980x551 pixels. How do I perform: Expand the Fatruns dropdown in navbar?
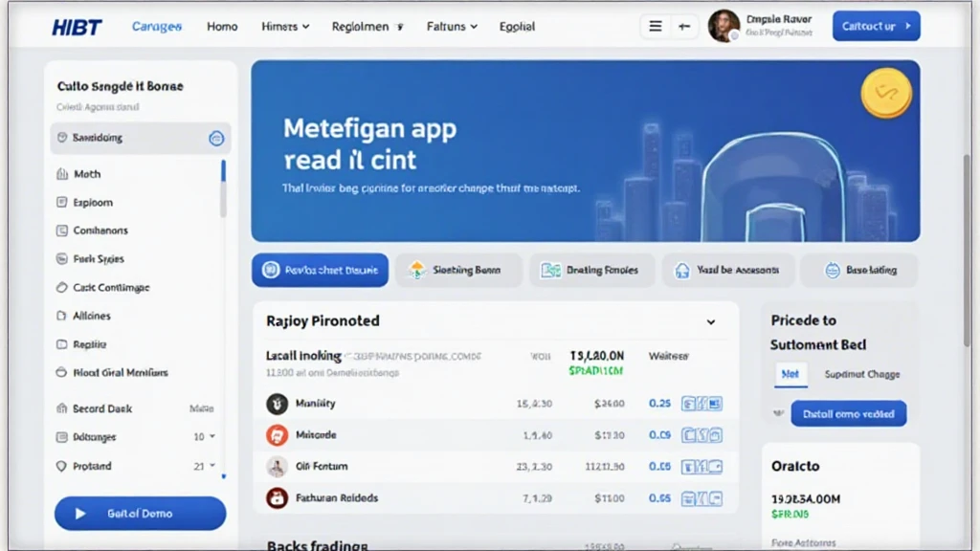tap(452, 27)
